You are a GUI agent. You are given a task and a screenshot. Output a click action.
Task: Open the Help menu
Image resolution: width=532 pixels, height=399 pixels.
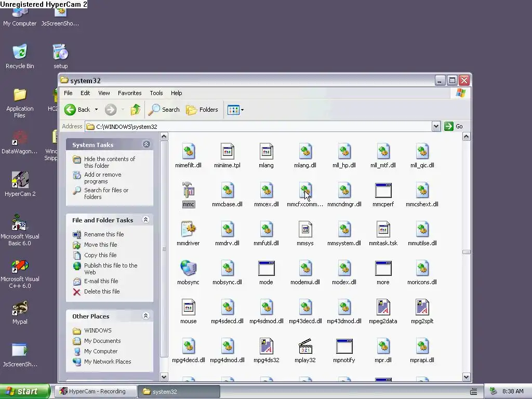click(176, 93)
